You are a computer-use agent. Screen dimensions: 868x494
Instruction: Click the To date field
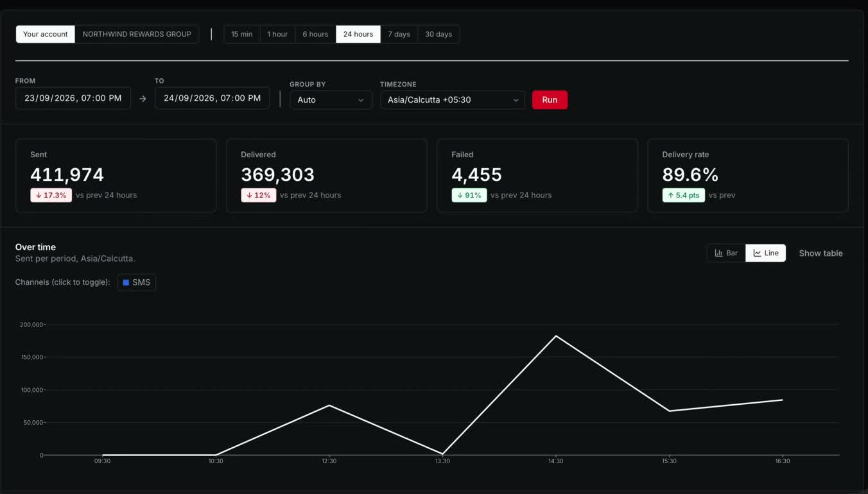213,98
